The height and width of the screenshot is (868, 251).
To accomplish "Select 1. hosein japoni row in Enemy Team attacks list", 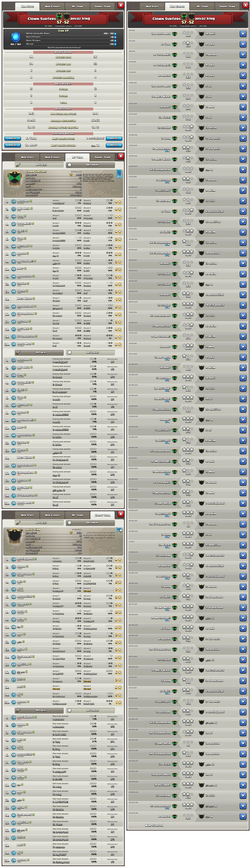I will coord(63,560).
